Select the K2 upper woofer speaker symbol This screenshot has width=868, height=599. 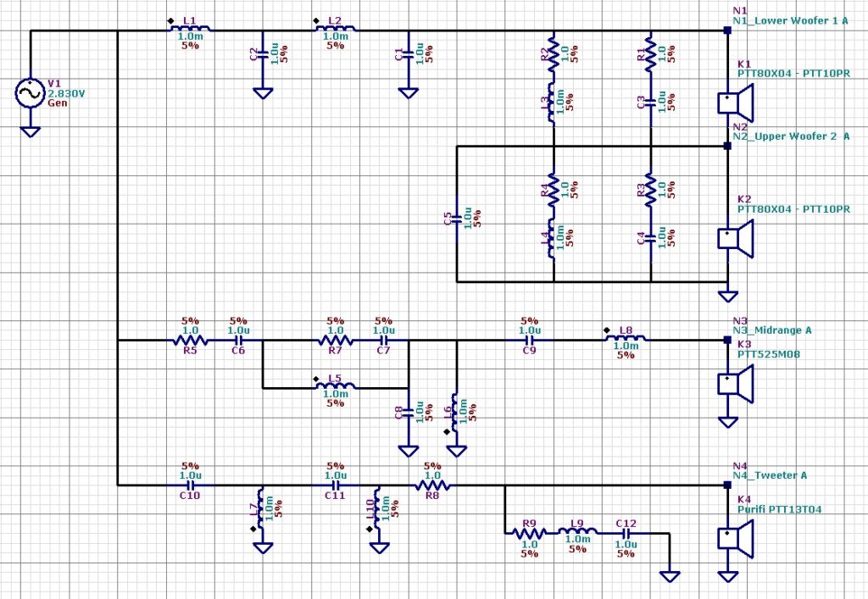(737, 238)
